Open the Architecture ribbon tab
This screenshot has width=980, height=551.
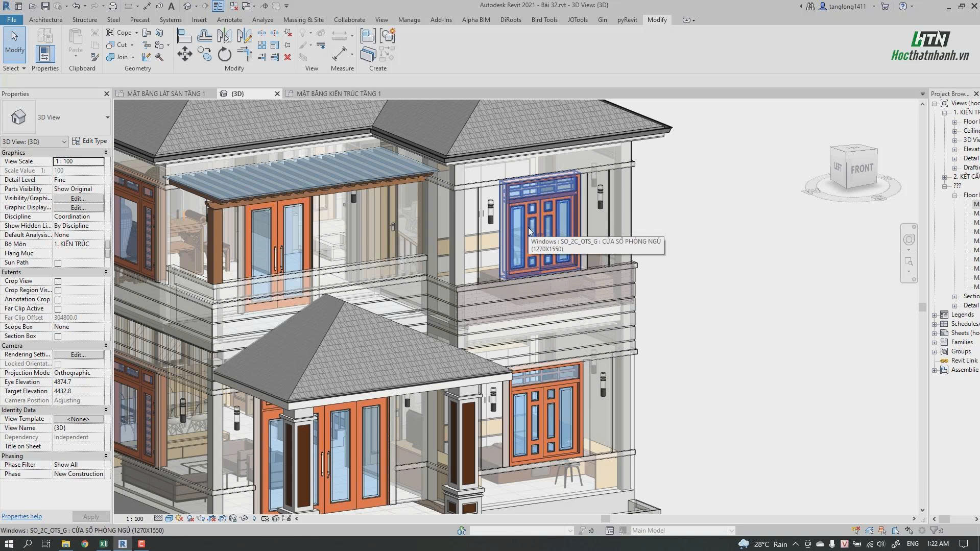45,20
